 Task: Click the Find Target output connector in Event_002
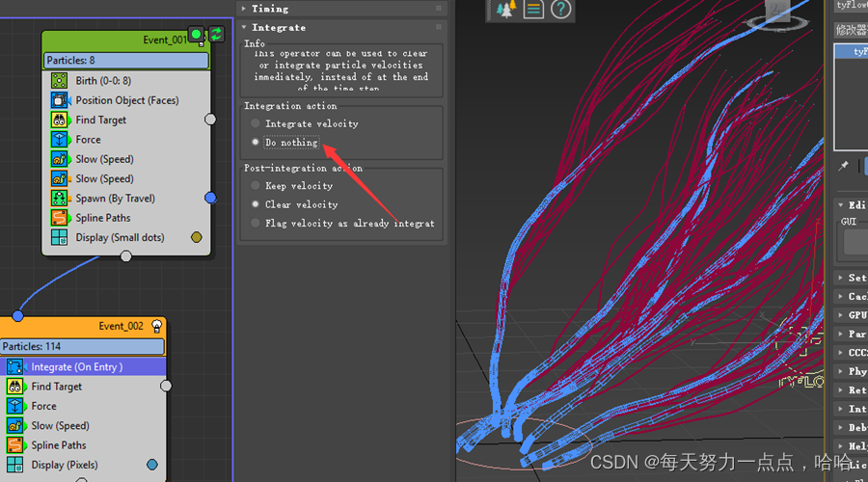pos(166,386)
